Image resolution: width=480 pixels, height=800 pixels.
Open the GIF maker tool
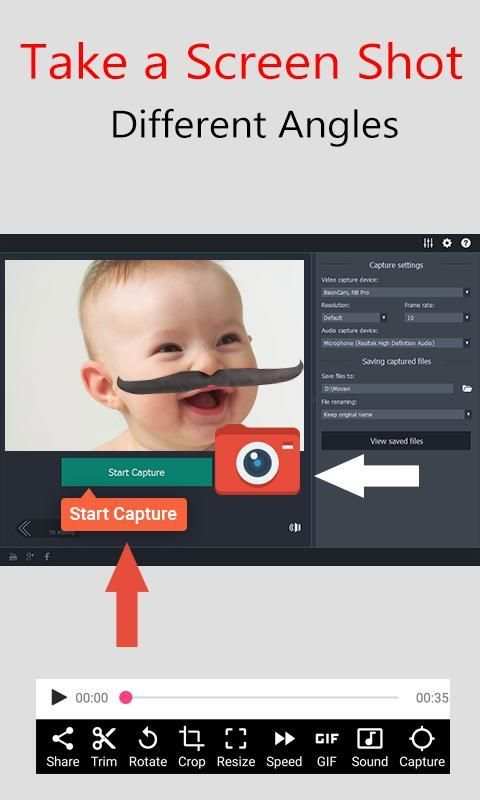coord(326,747)
